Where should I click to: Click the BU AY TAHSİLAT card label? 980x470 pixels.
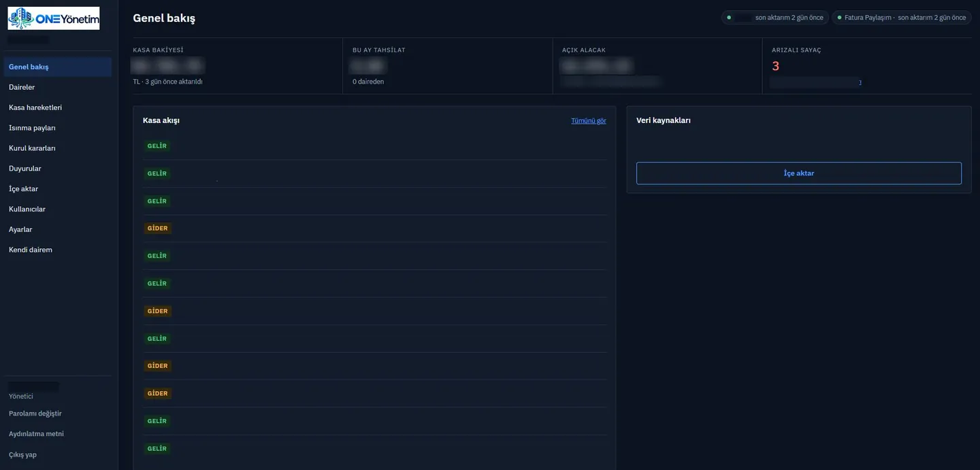379,50
